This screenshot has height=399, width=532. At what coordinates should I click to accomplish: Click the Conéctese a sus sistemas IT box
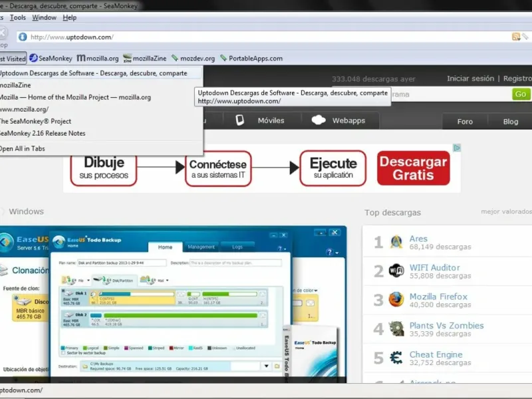[x=218, y=169]
